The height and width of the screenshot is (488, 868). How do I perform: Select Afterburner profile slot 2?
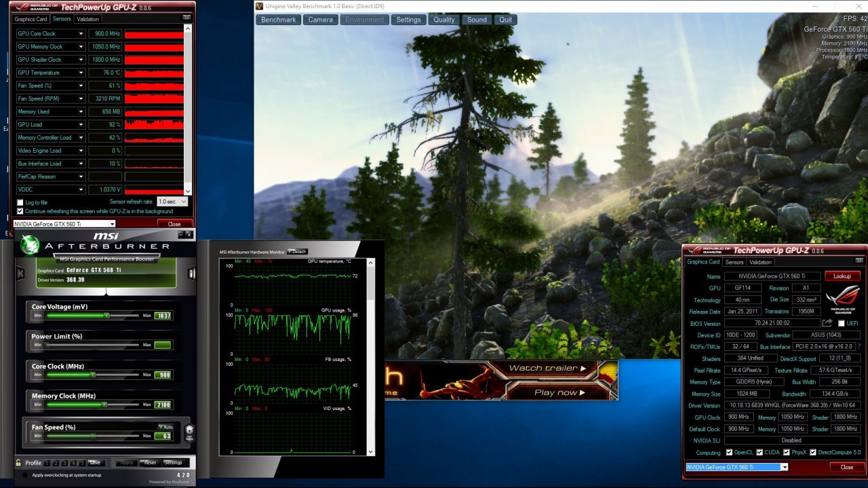[x=57, y=462]
